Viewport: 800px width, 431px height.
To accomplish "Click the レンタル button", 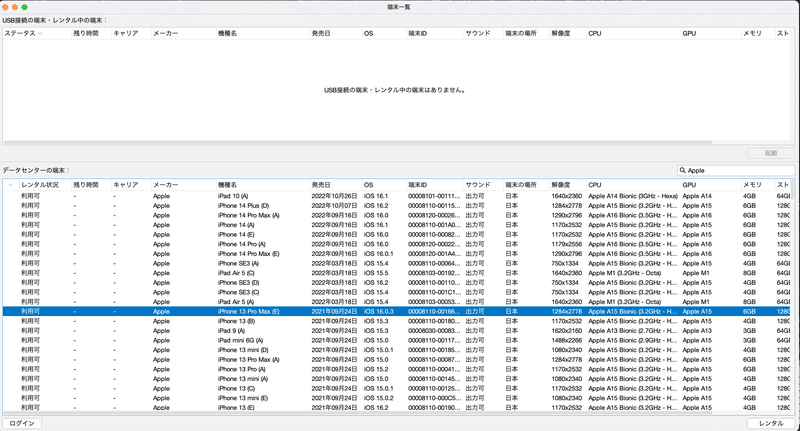I will point(770,423).
